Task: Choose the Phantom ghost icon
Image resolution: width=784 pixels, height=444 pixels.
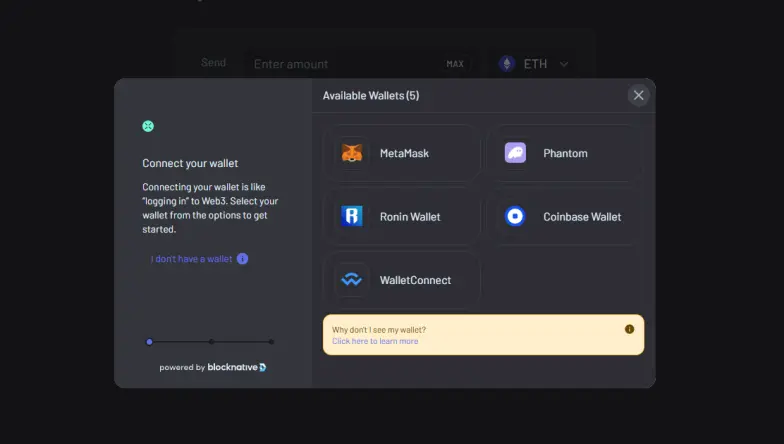Action: click(x=515, y=153)
